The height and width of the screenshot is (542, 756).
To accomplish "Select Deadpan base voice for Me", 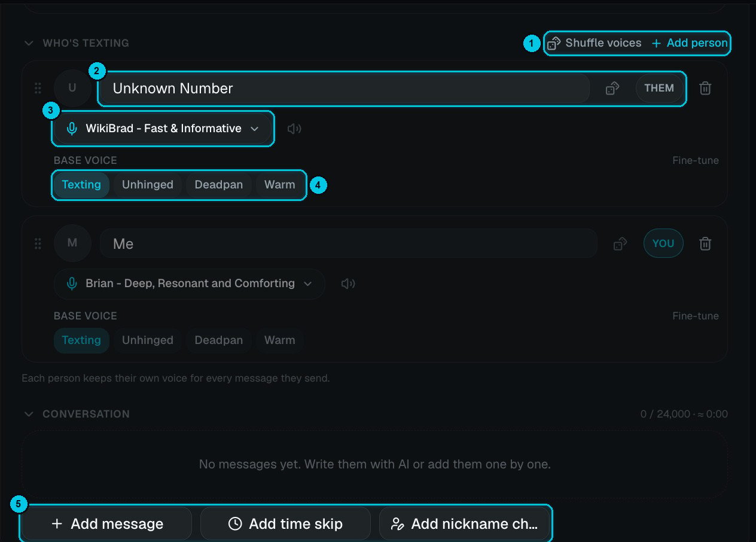I will click(219, 340).
